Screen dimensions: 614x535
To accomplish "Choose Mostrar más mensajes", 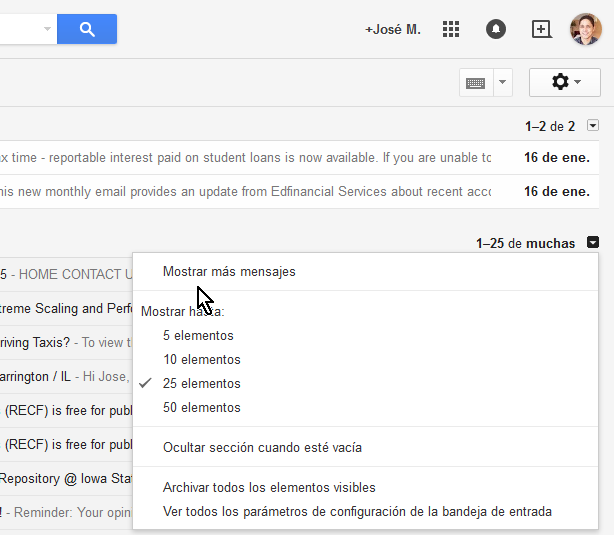I will (x=229, y=271).
